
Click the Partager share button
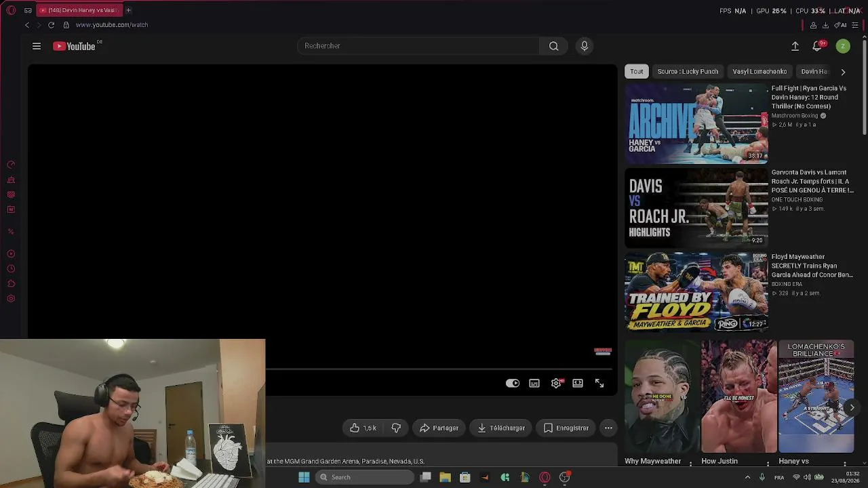439,428
